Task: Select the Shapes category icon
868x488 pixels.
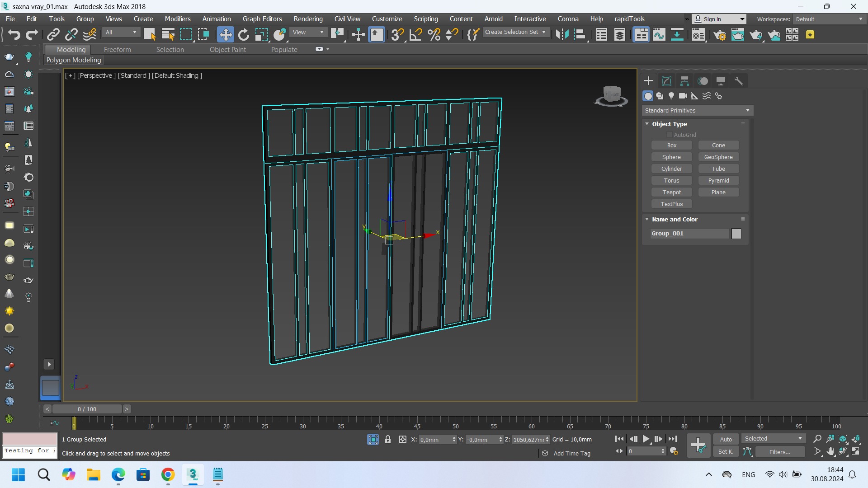Action: pos(660,96)
